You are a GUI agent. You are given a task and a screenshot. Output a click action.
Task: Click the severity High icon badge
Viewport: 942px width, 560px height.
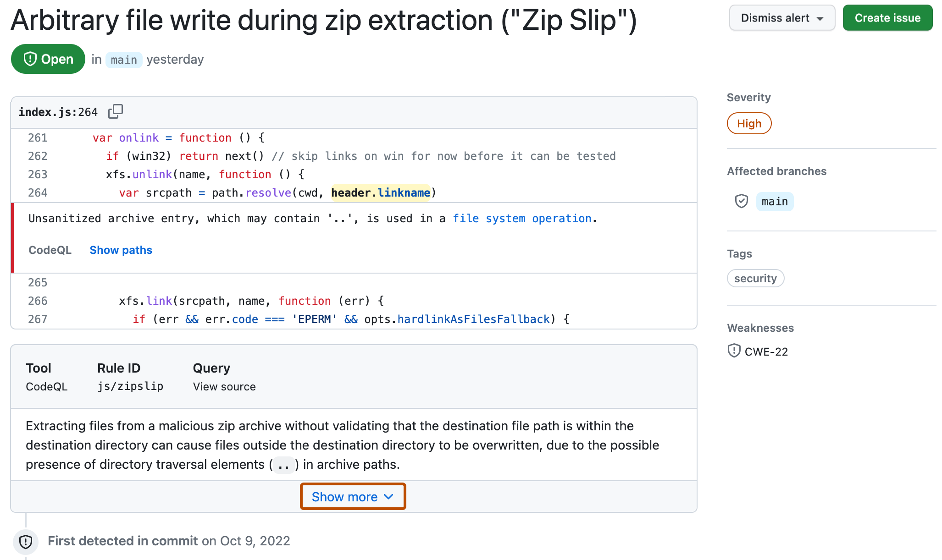748,123
